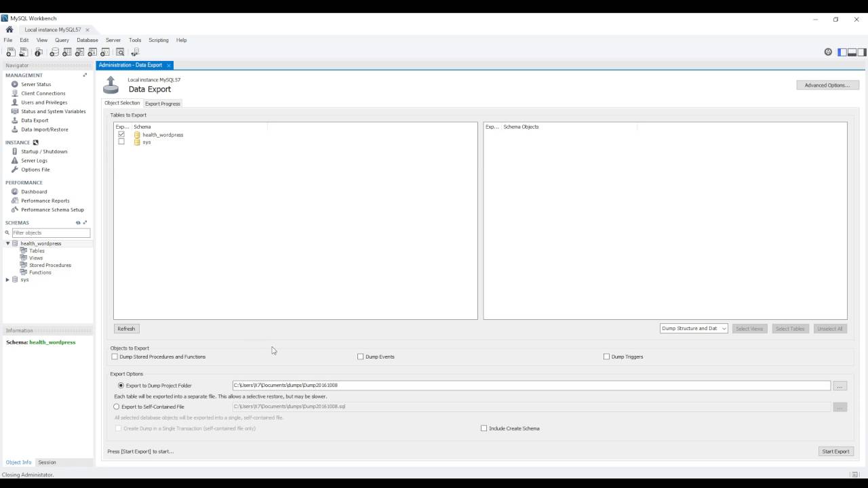Toggle the bottom output panel icon
This screenshot has height=488, width=868.
(x=852, y=52)
